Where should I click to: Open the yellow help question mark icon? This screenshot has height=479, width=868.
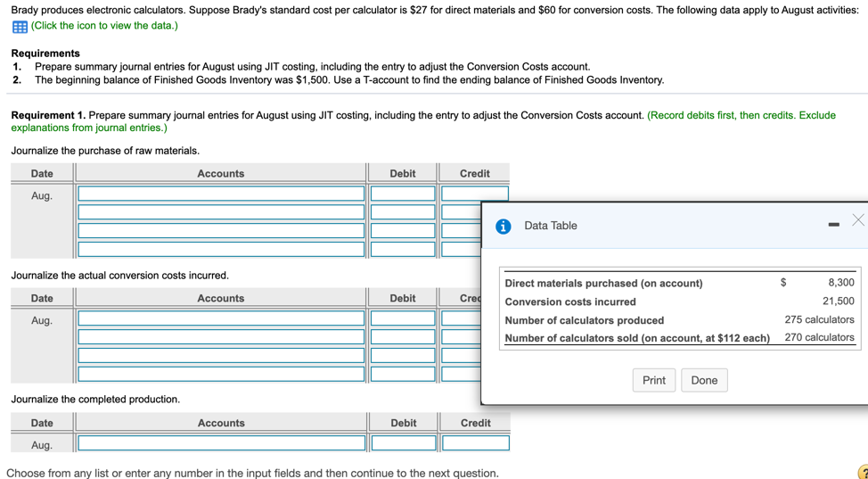click(x=863, y=473)
